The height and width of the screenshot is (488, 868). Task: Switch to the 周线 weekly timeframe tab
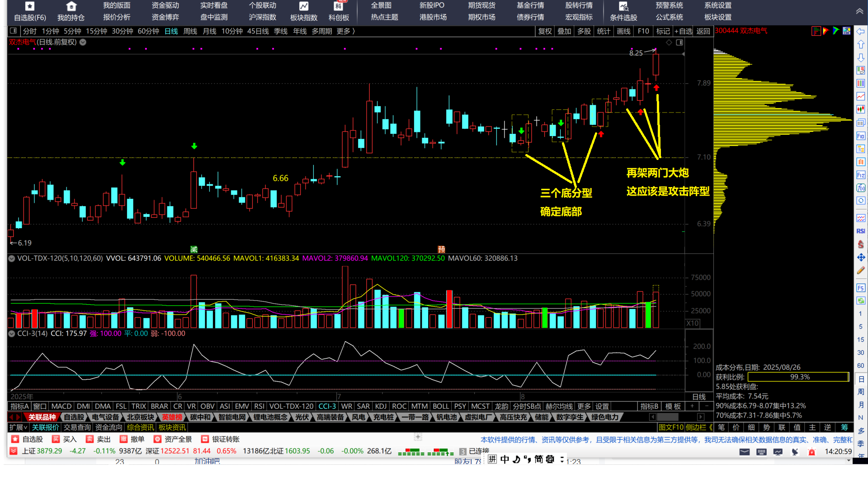coord(190,31)
